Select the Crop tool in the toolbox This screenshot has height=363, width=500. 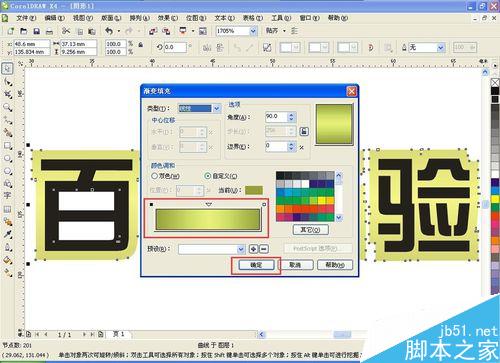tap(7, 94)
